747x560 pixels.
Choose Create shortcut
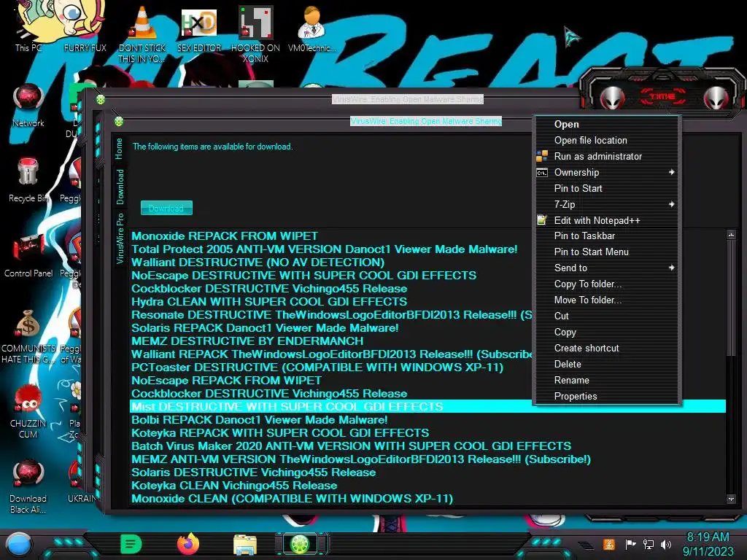[x=606, y=348]
